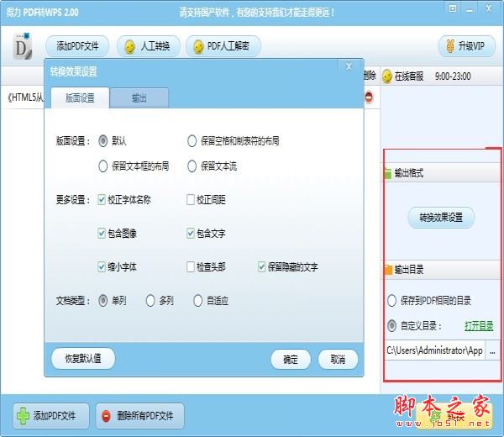Screen dimensions: 504x437
Task: Click the 输出目录 section header
Action: pos(441,270)
